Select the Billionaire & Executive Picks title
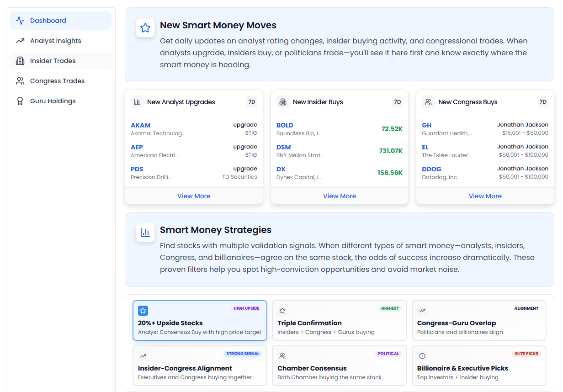Screen dimensions: 563x392 click(463, 368)
